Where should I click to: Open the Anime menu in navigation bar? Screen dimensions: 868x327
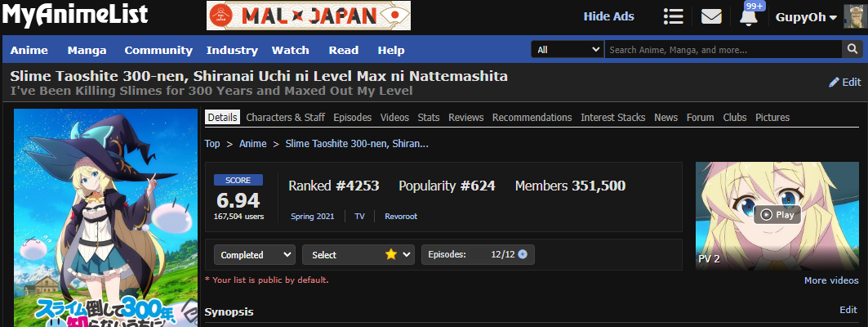[29, 50]
